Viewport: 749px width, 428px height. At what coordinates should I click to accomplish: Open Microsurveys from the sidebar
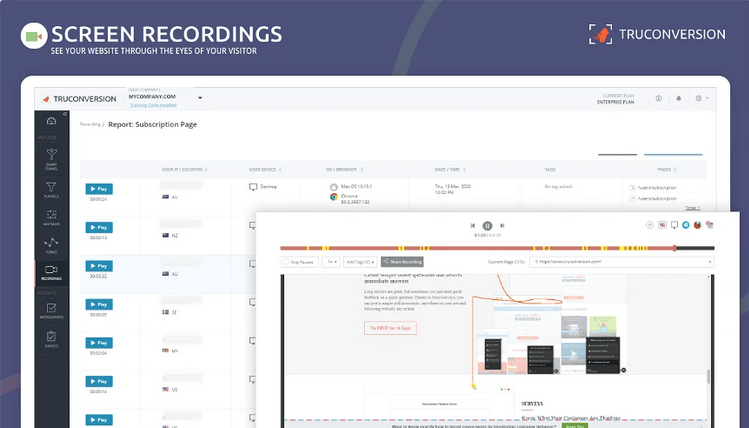pyautogui.click(x=52, y=309)
